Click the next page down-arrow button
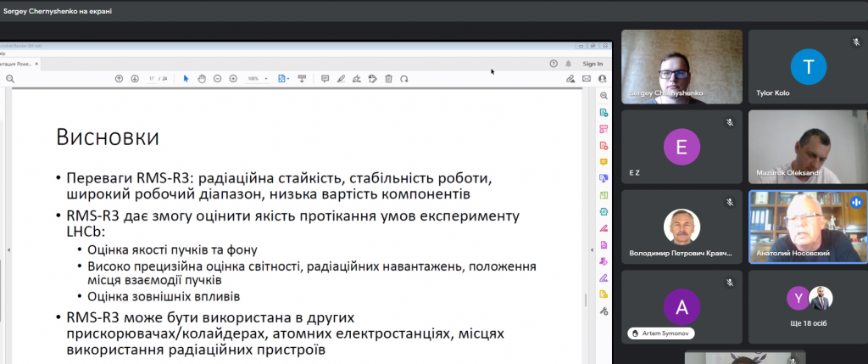The height and width of the screenshot is (364, 868). point(134,79)
